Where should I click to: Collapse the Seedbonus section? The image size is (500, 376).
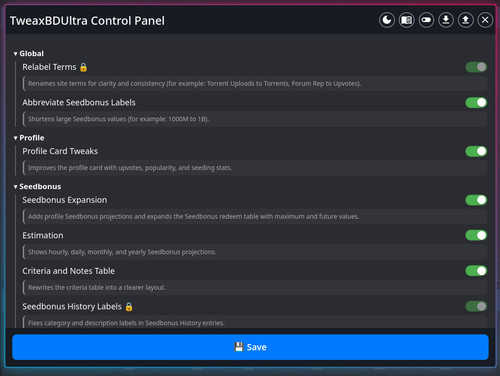pos(37,187)
